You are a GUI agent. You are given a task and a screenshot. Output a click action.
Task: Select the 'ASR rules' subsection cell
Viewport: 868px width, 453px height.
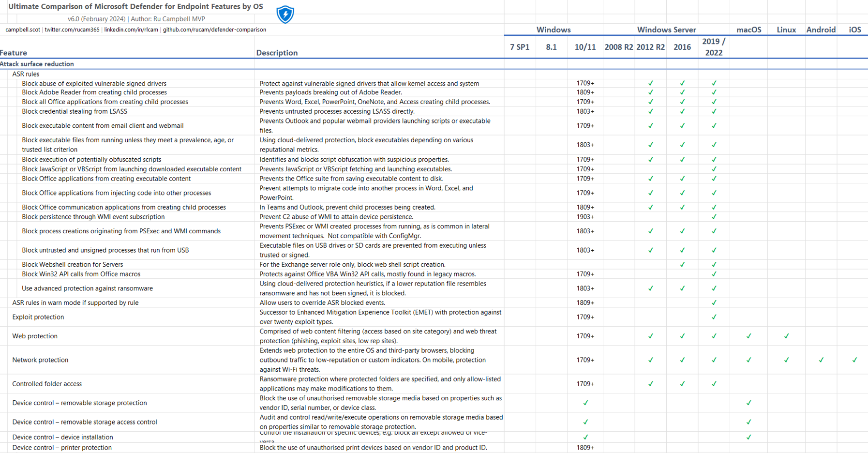pos(26,74)
